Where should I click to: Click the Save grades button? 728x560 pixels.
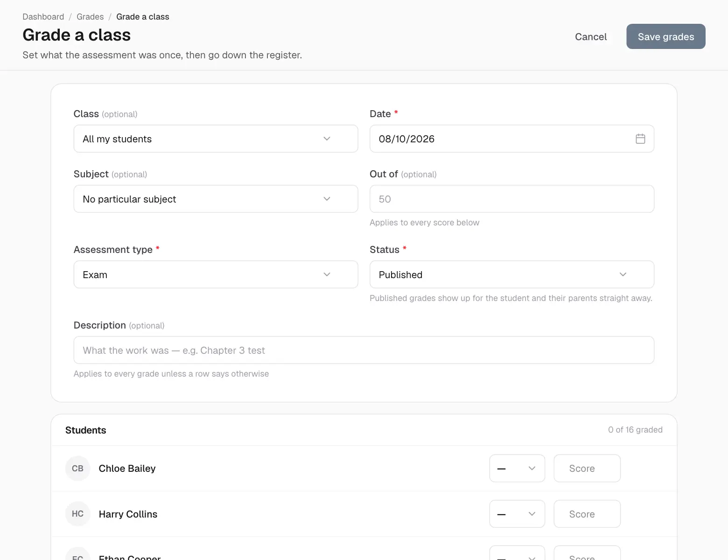click(x=665, y=36)
